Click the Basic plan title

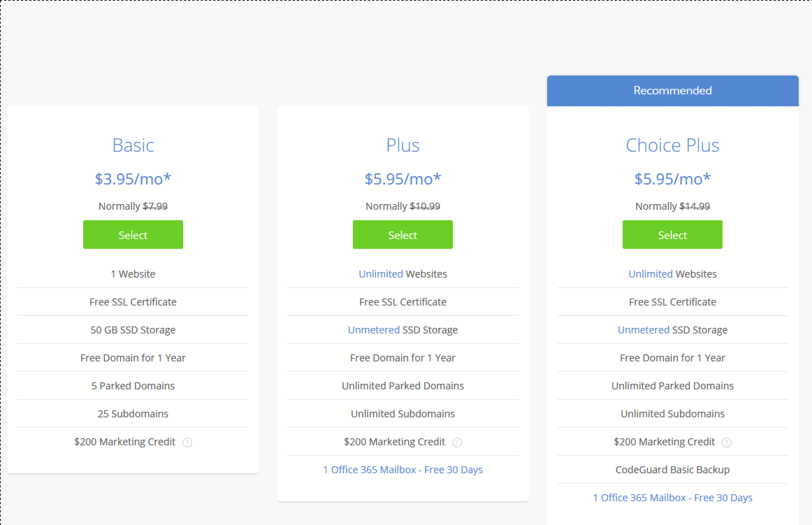tap(133, 145)
